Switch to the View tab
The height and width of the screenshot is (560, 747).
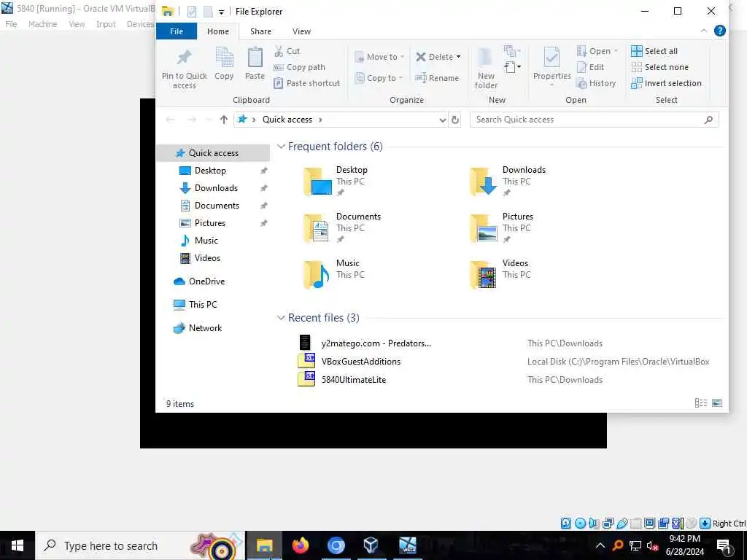pos(301,31)
